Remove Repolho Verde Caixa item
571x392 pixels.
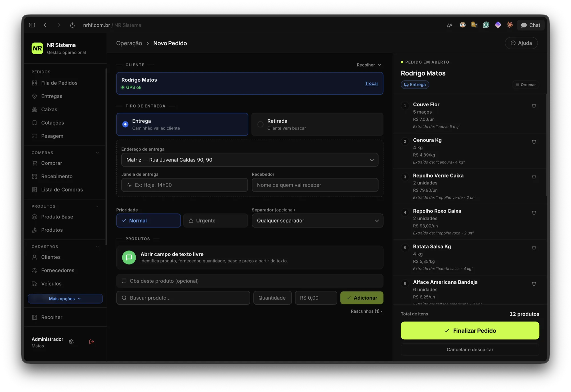[534, 177]
